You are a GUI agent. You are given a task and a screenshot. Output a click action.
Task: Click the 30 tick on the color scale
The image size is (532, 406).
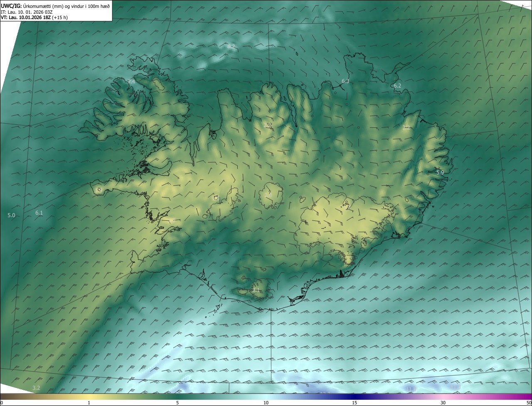pos(443,403)
